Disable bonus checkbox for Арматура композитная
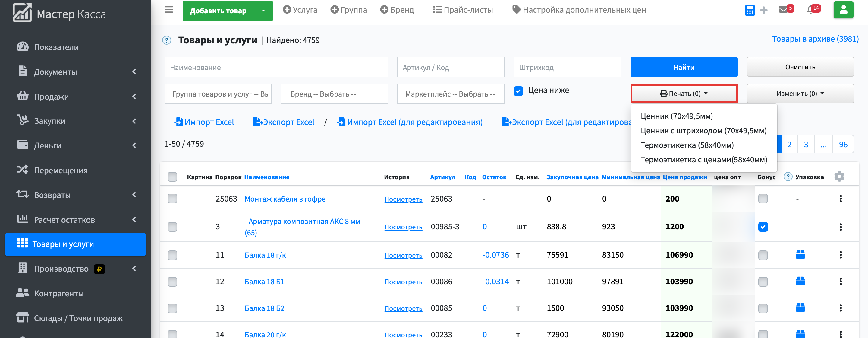The width and height of the screenshot is (868, 338). click(x=763, y=227)
